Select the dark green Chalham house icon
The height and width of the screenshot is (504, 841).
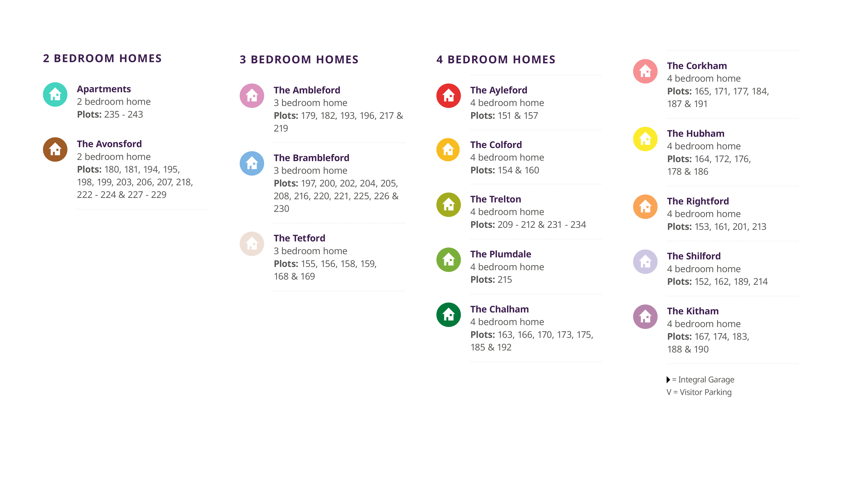click(448, 315)
